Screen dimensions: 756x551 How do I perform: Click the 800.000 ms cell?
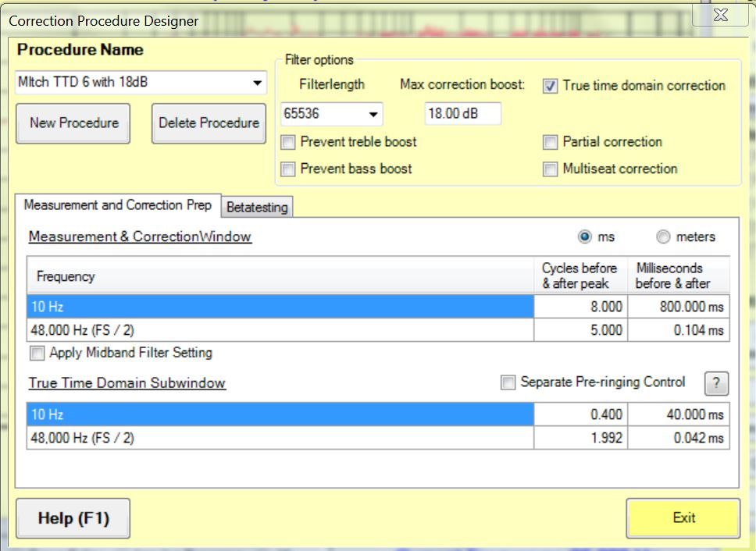click(679, 307)
